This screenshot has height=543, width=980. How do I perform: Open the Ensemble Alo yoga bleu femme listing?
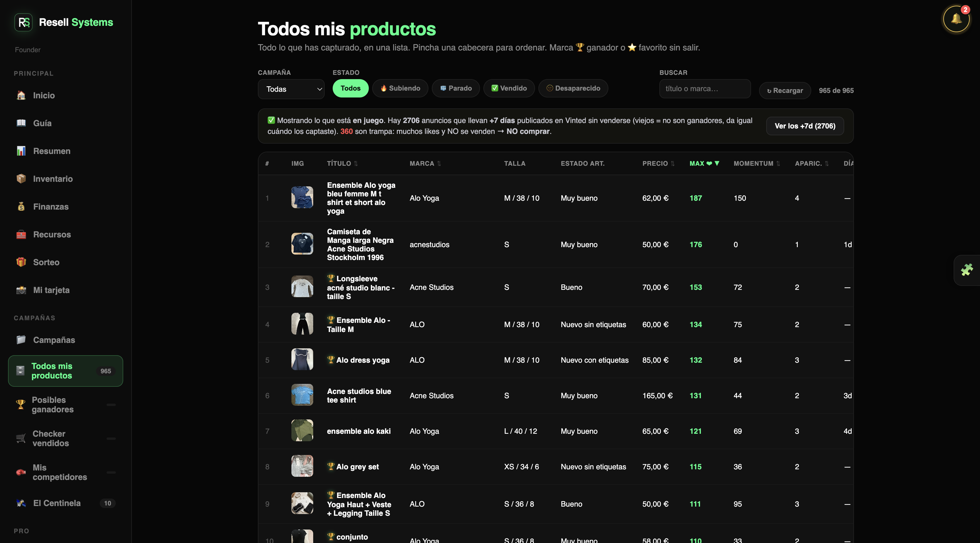361,198
